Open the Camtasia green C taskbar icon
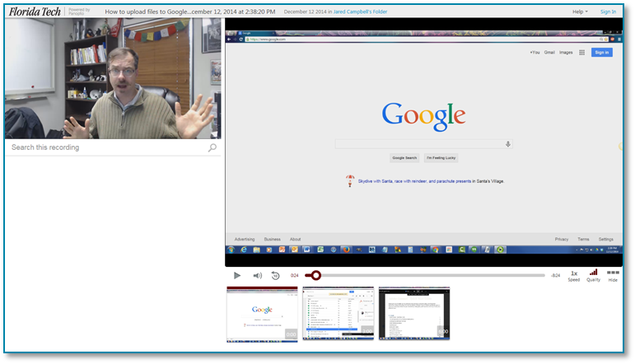This screenshot has height=364, width=635. point(462,250)
